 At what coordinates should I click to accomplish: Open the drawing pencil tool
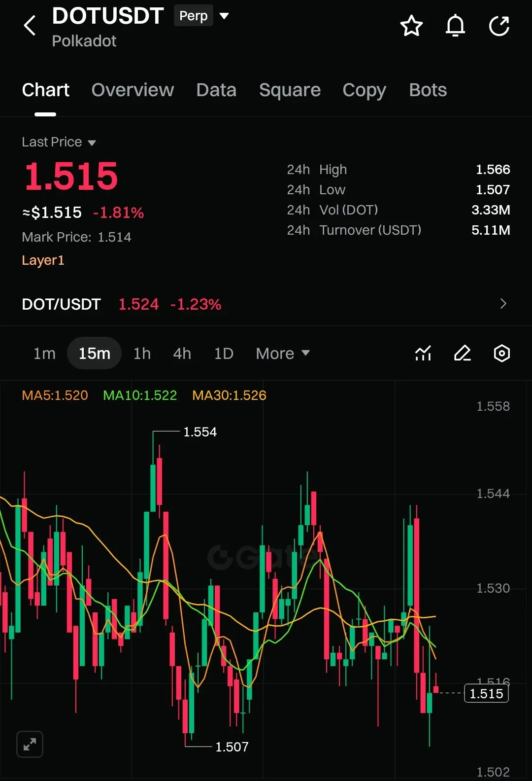[x=462, y=353]
